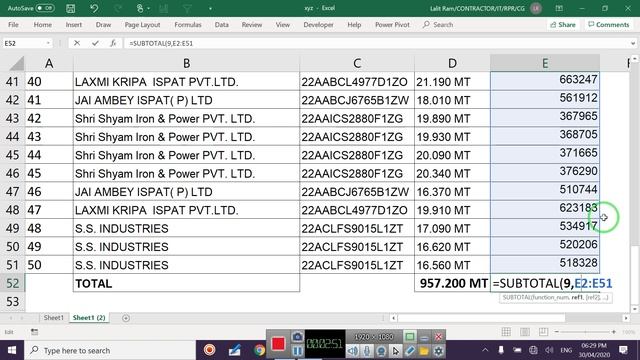This screenshot has width=640, height=360.
Task: Zoom out with the minus button
Action: point(556,332)
